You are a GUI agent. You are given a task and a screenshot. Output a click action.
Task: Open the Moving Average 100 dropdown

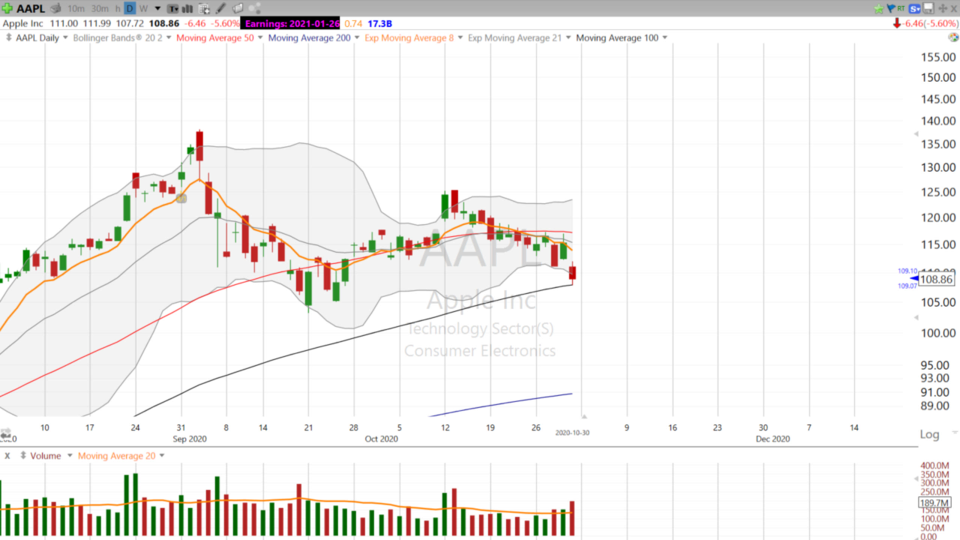[665, 37]
